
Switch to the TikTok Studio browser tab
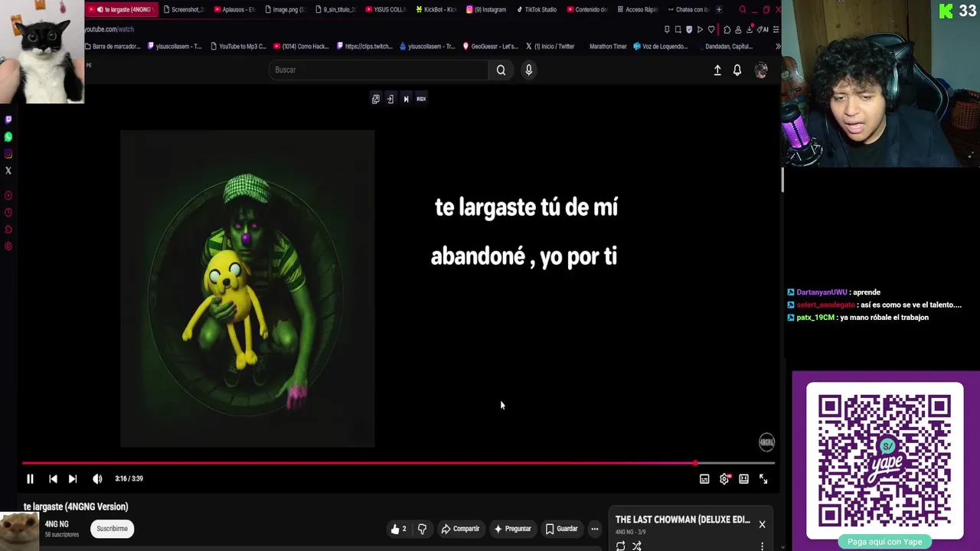[x=537, y=10]
